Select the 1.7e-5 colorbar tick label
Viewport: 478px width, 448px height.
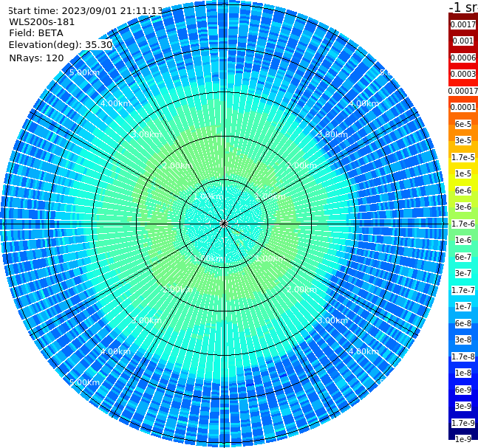[463, 157]
